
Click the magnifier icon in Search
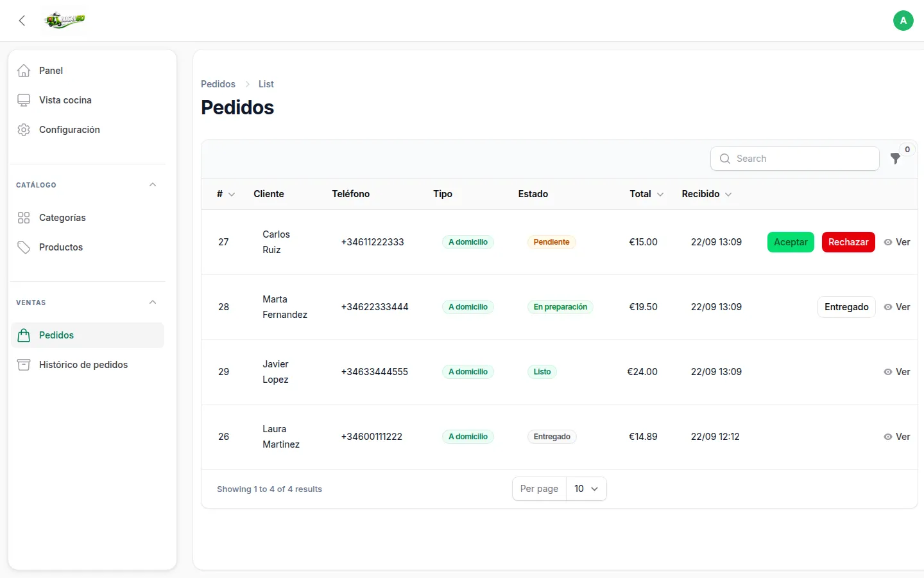(725, 159)
